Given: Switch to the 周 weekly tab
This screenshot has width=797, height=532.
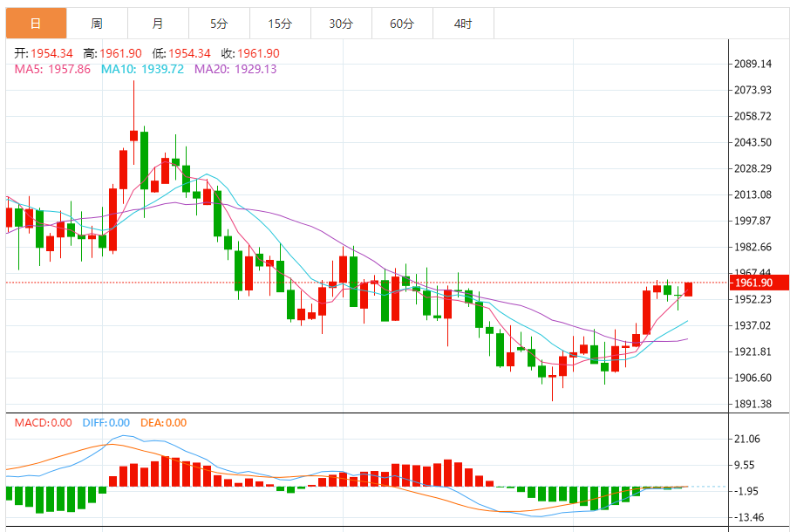Looking at the screenshot, I should pos(97,24).
